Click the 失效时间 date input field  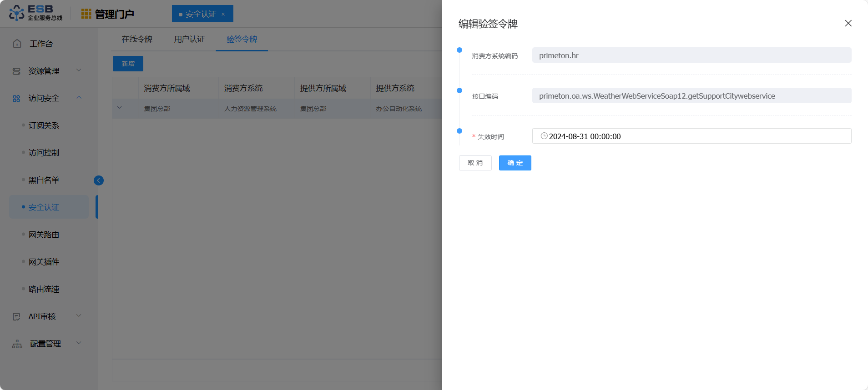click(x=691, y=136)
